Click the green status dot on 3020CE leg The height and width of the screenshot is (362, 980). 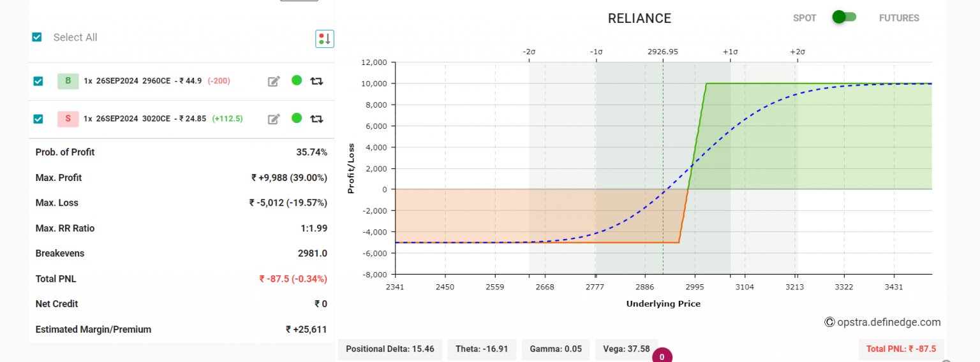coord(296,118)
